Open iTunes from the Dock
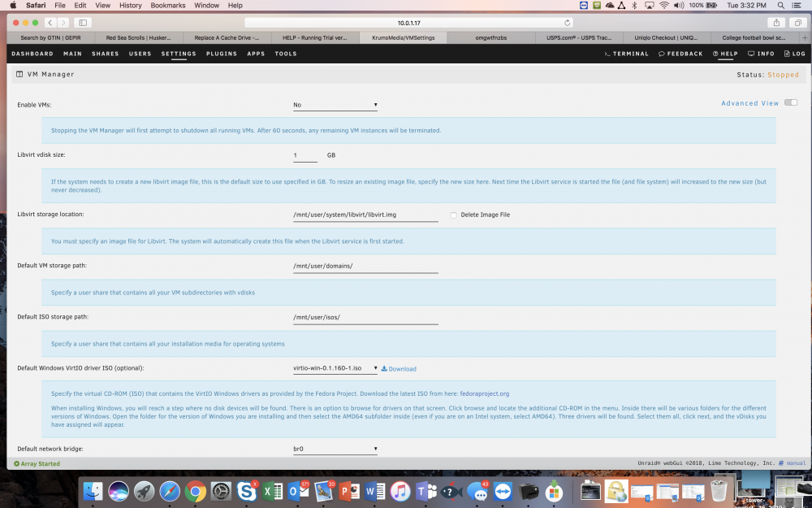Screen dimensions: 812x508 (x=400, y=491)
